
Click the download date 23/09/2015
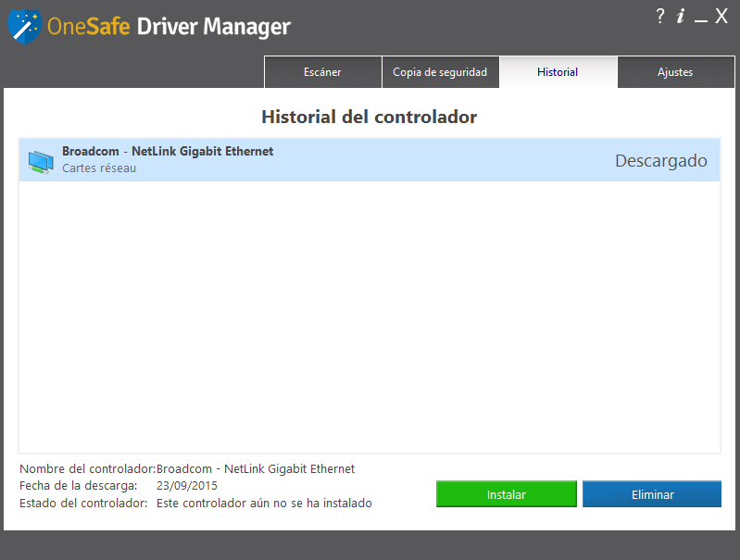tap(187, 486)
